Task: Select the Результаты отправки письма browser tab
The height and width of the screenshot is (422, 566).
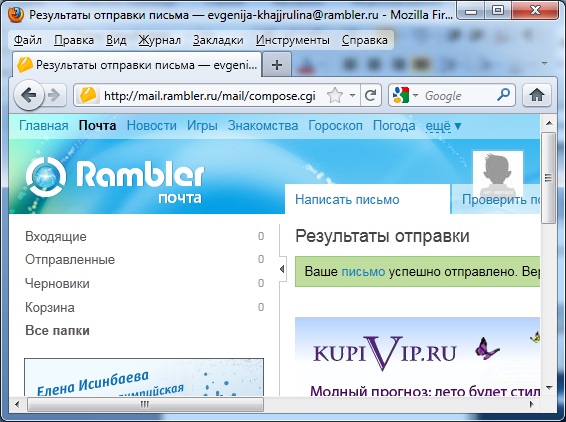Action: click(x=137, y=65)
